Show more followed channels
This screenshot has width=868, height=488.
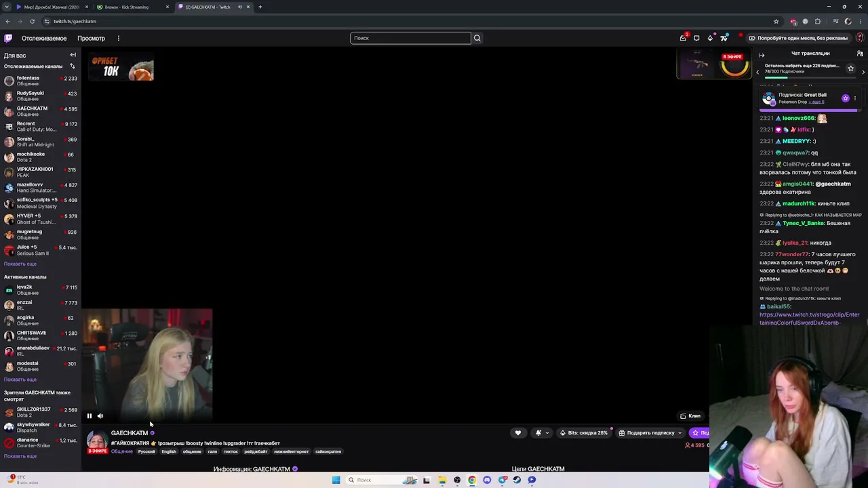click(20, 264)
